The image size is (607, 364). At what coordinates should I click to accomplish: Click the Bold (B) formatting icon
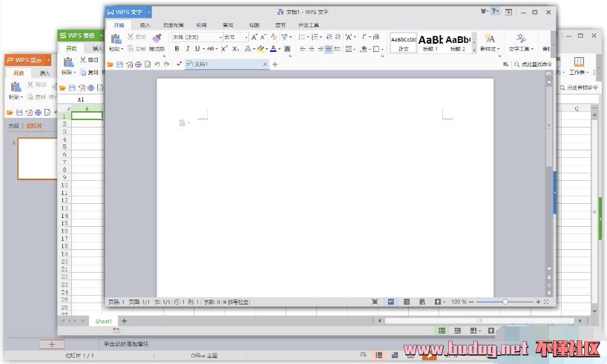(x=177, y=49)
